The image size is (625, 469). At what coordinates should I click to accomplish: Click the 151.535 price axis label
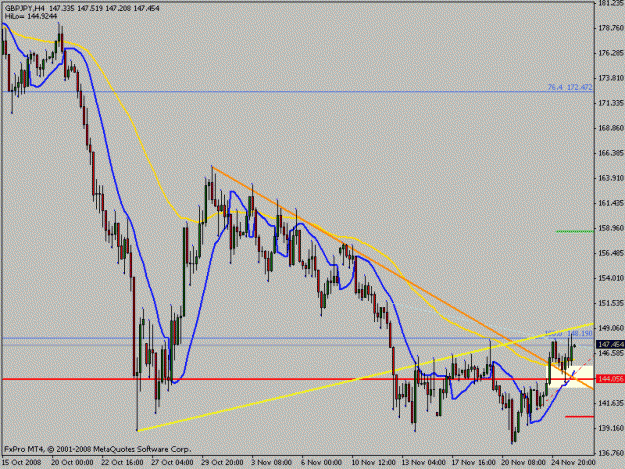611,303
